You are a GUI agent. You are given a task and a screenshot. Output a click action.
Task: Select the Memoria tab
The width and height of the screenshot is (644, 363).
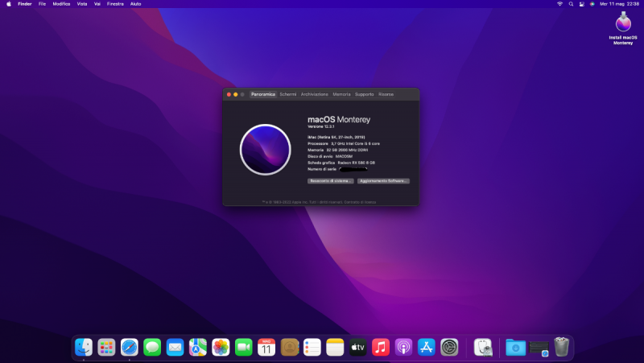(341, 94)
